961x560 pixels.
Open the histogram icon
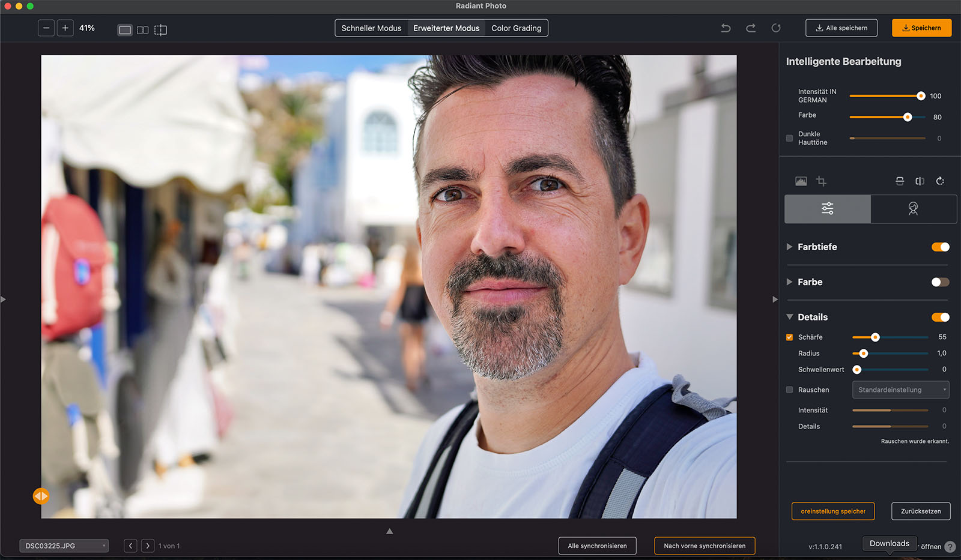[x=801, y=181]
